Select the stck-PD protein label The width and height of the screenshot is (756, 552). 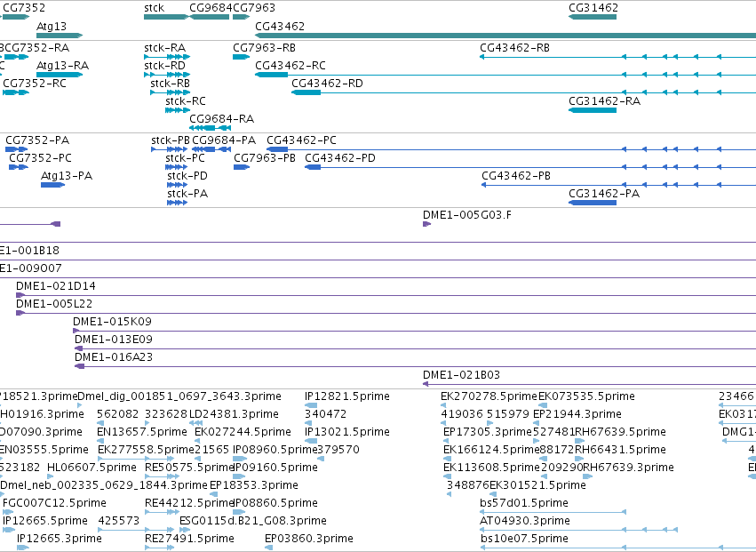click(187, 176)
